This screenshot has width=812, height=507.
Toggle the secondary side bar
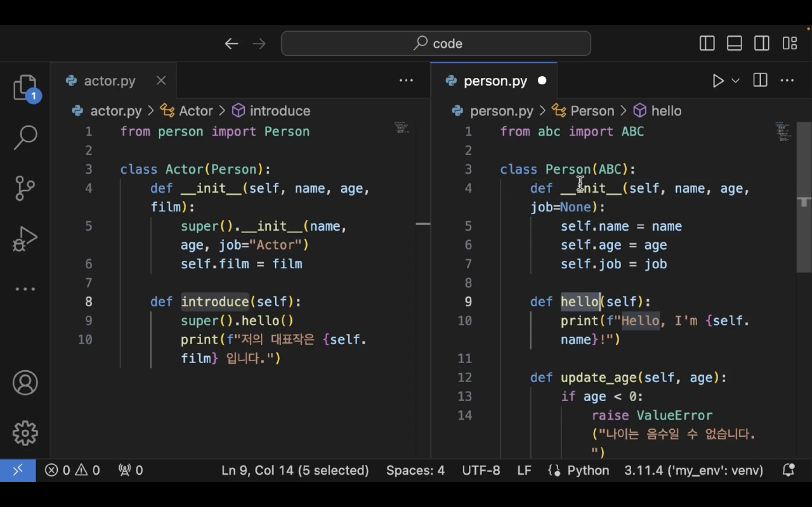point(762,43)
